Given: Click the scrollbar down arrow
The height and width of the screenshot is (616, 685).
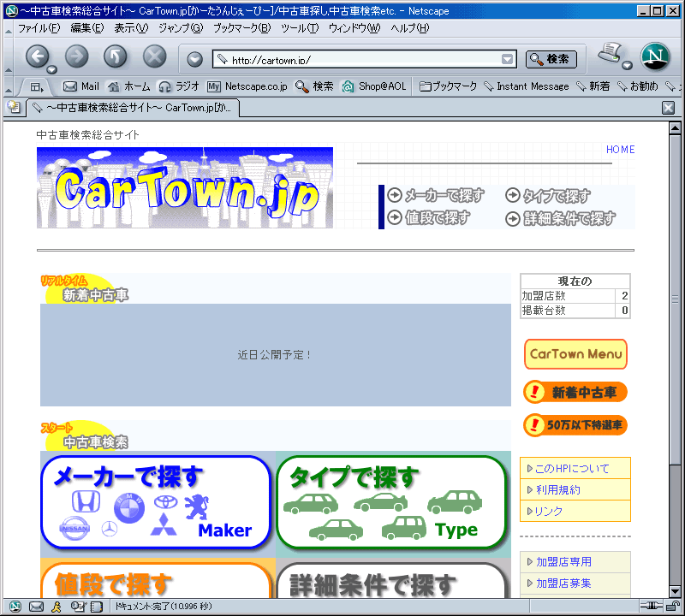Looking at the screenshot, I should pos(675,592).
